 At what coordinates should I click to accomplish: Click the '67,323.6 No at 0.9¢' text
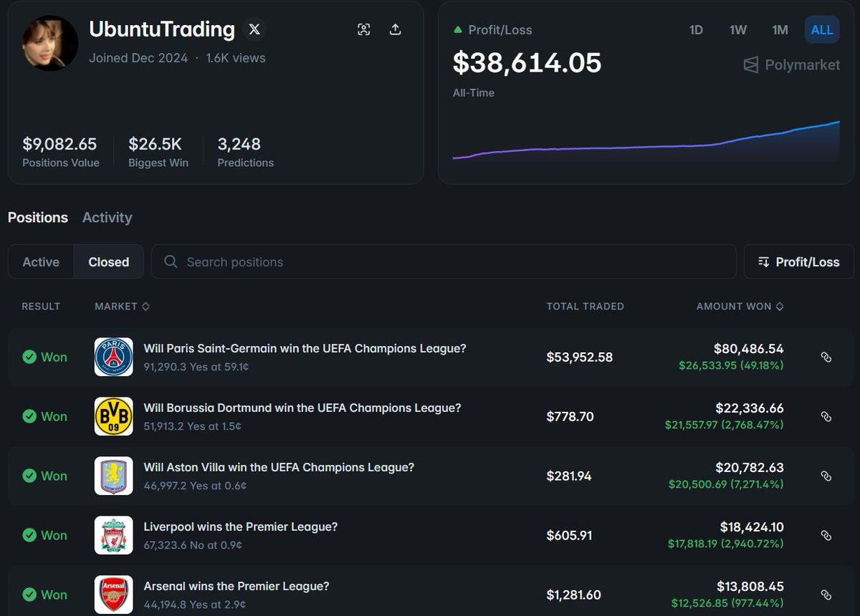point(193,545)
